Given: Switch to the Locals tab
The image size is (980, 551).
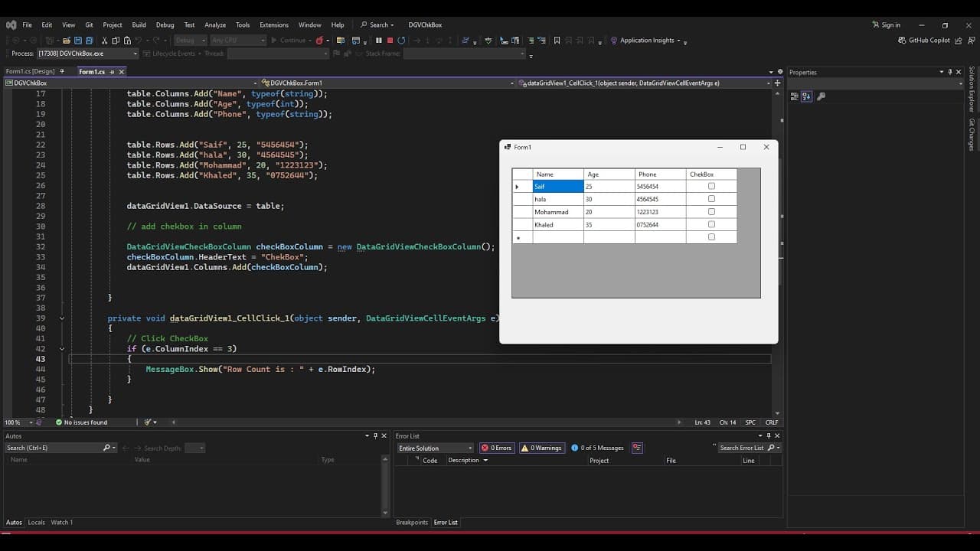Looking at the screenshot, I should click(37, 522).
